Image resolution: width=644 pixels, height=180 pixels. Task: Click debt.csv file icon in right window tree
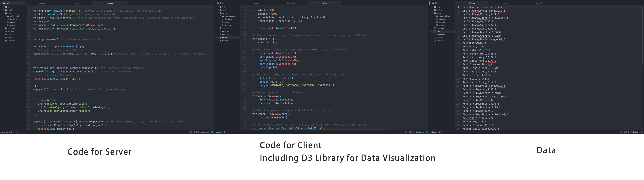435,32
